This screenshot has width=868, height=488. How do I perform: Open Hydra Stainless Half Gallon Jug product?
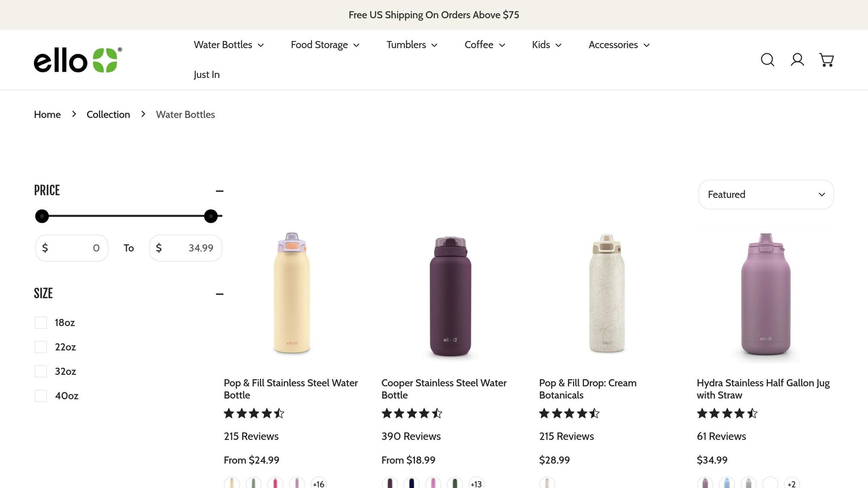[763, 389]
